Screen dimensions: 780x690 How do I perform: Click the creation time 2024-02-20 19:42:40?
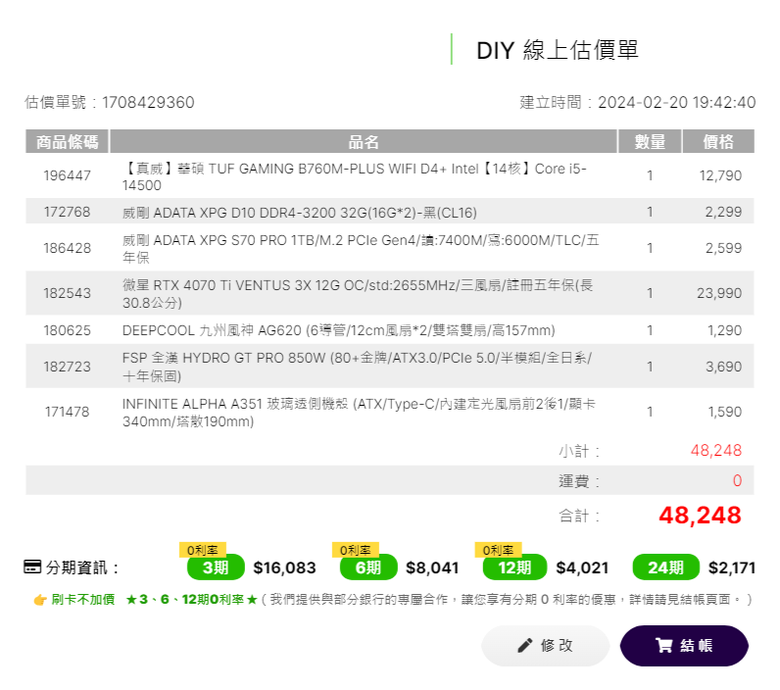tap(677, 102)
